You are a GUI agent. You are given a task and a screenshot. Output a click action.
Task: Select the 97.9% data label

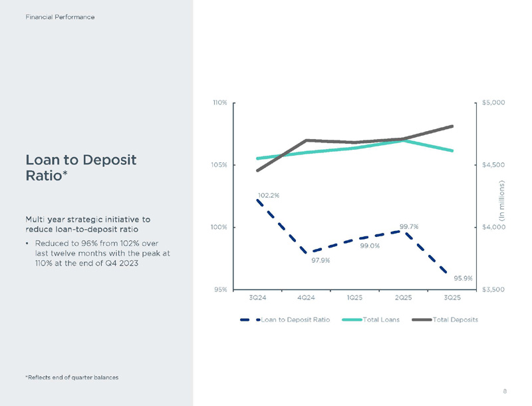321,260
